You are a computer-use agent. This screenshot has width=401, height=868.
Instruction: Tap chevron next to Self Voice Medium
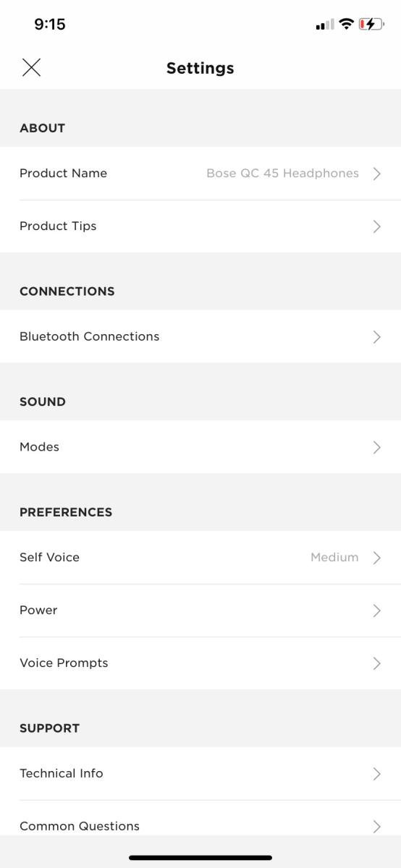[x=376, y=558]
